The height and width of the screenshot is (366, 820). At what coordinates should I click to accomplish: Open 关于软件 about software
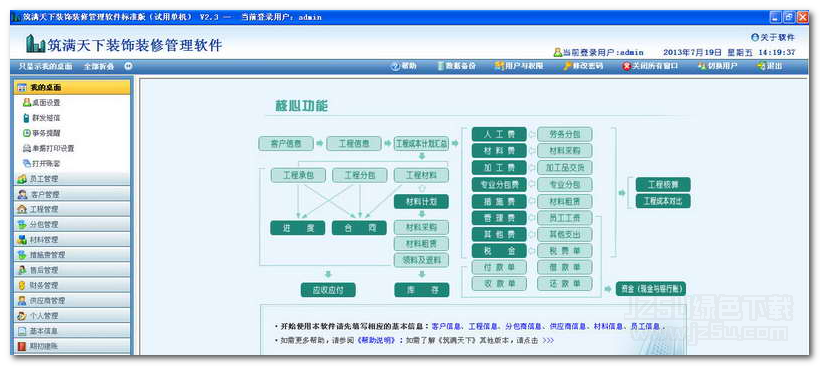click(772, 38)
